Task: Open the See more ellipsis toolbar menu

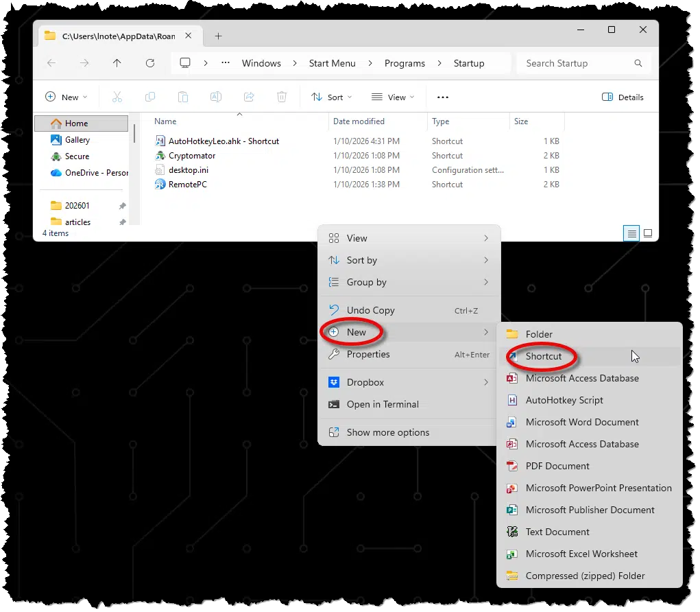Action: (x=443, y=97)
